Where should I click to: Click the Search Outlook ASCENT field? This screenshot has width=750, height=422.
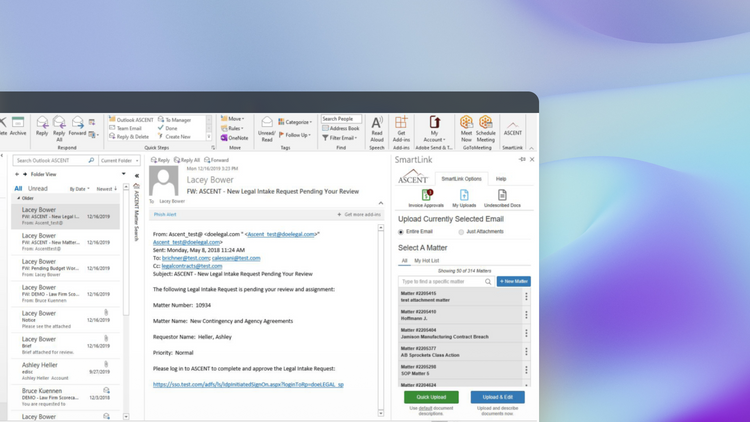coord(55,160)
